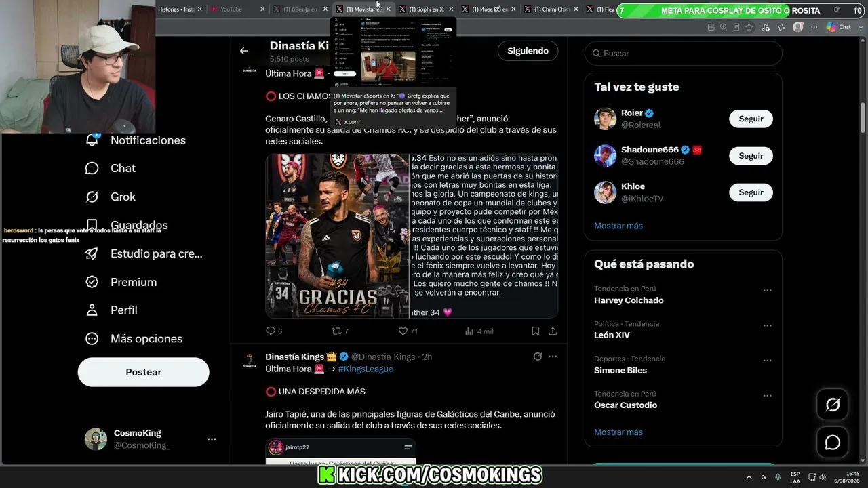Open more options for Harvey Colchado trend
868x488 pixels.
point(767,290)
